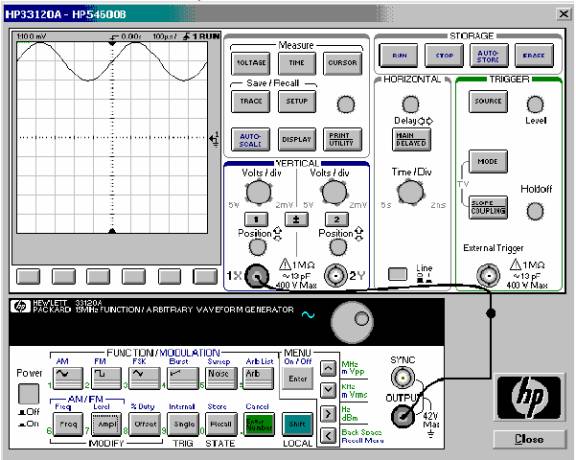Screen dimensions: 576x460
Task: Select the sine wave function key
Action: click(x=68, y=378)
